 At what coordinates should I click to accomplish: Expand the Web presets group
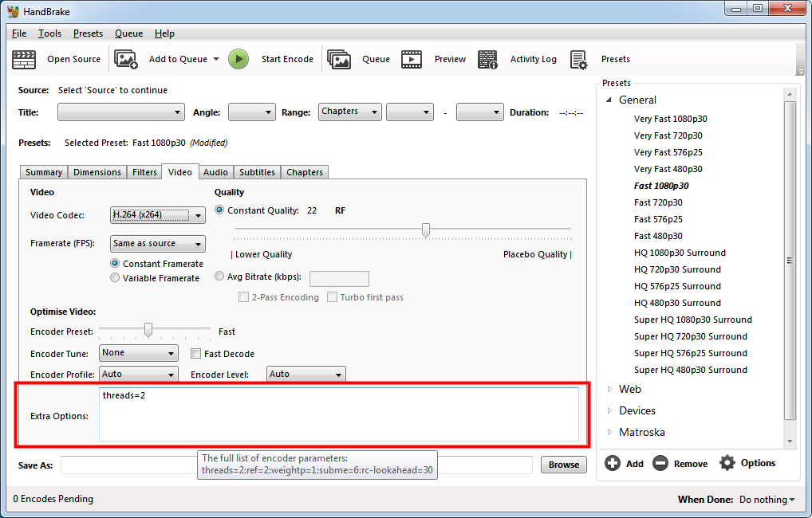(x=609, y=389)
